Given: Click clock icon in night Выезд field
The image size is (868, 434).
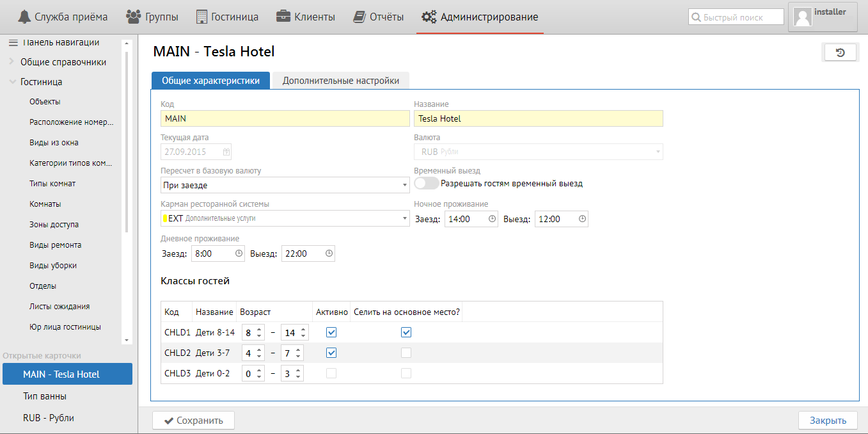Looking at the screenshot, I should [x=581, y=219].
